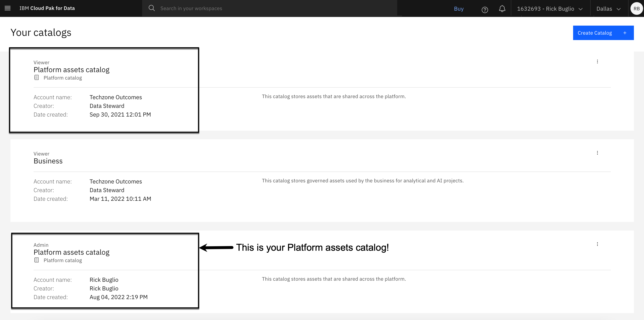644x320 pixels.
Task: Open the Admin Platform assets catalog title
Action: point(71,252)
